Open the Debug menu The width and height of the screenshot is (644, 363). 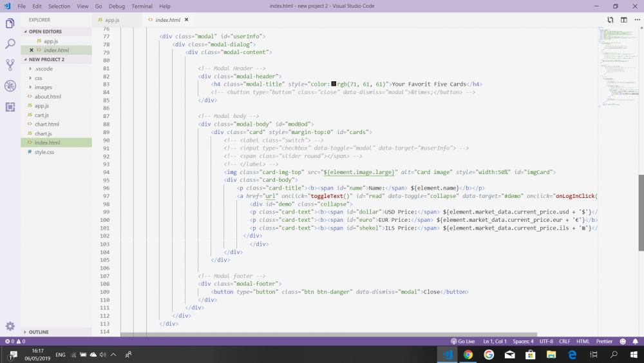tap(117, 6)
